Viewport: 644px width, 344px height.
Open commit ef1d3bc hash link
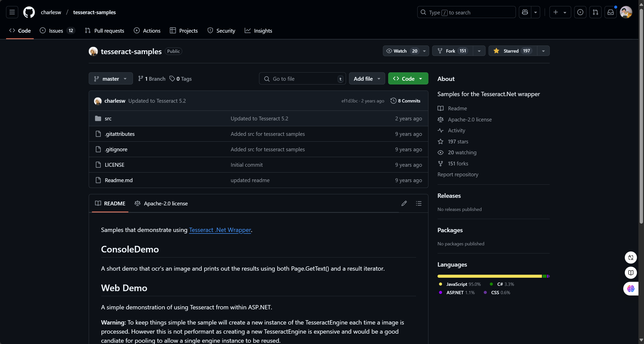350,101
